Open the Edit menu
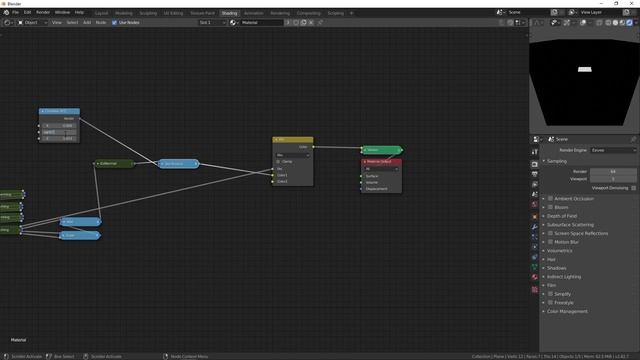640x360 pixels. (27, 12)
